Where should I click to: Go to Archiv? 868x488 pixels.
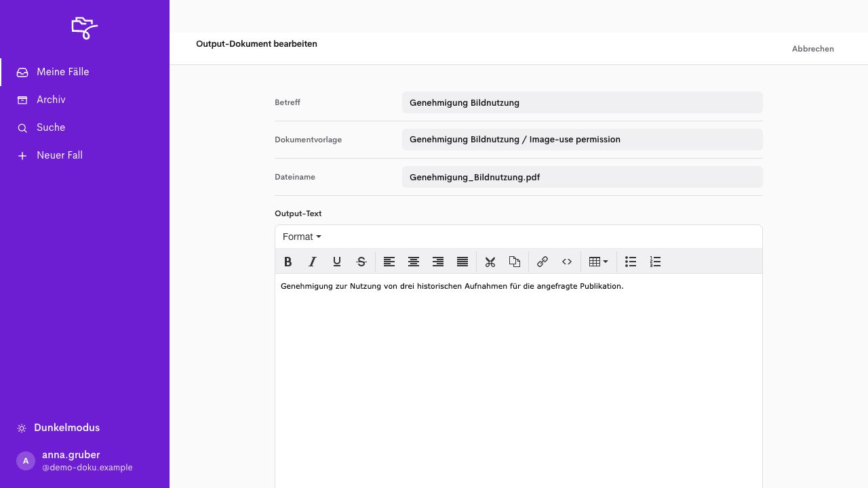(85, 100)
